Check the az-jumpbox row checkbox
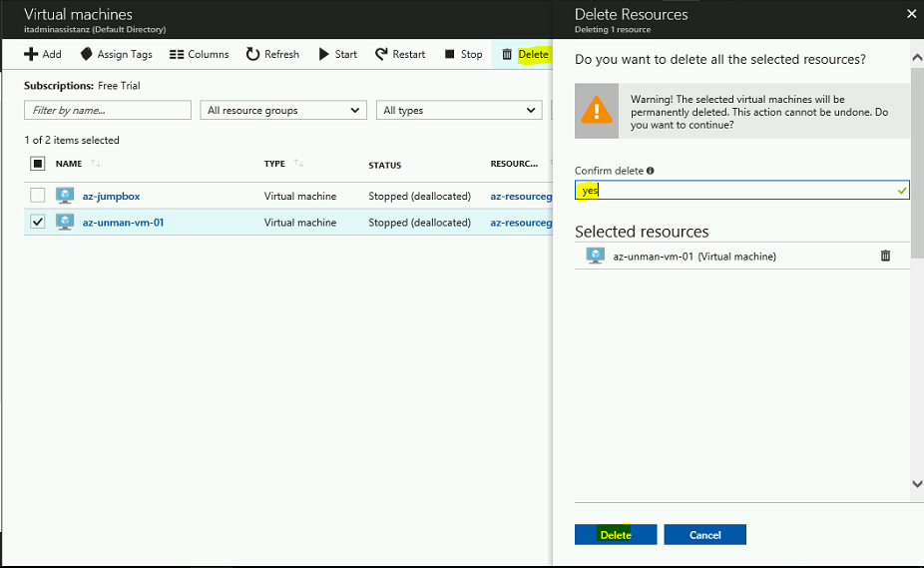The image size is (924, 568). [38, 196]
